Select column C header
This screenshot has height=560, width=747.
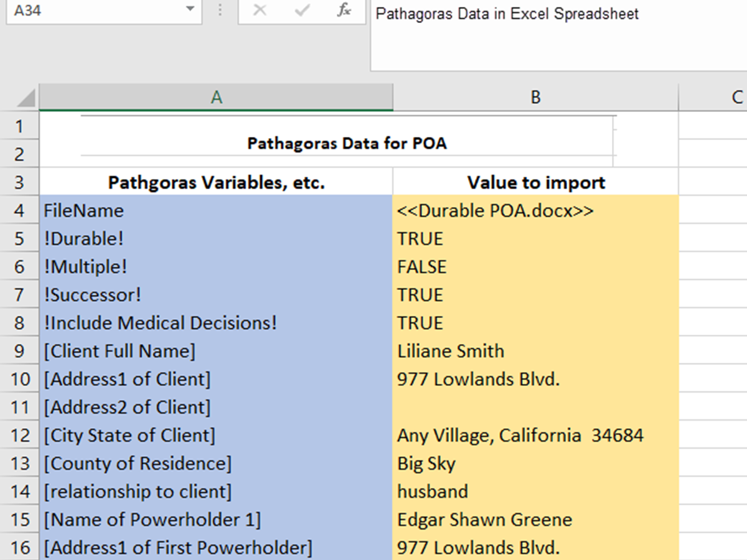pyautogui.click(x=713, y=97)
